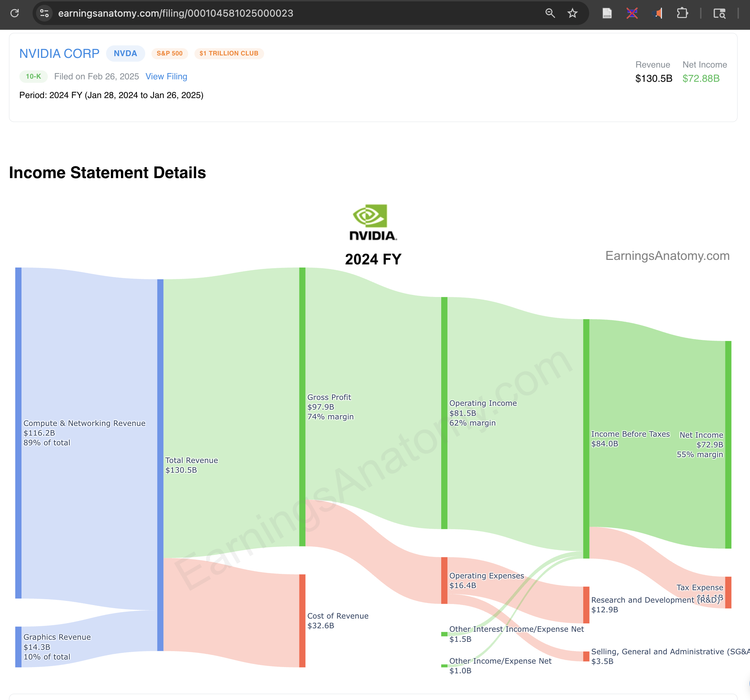Click the '$16.4B' Operating Expenses value
Screen dimensions: 750x700
[463, 585]
